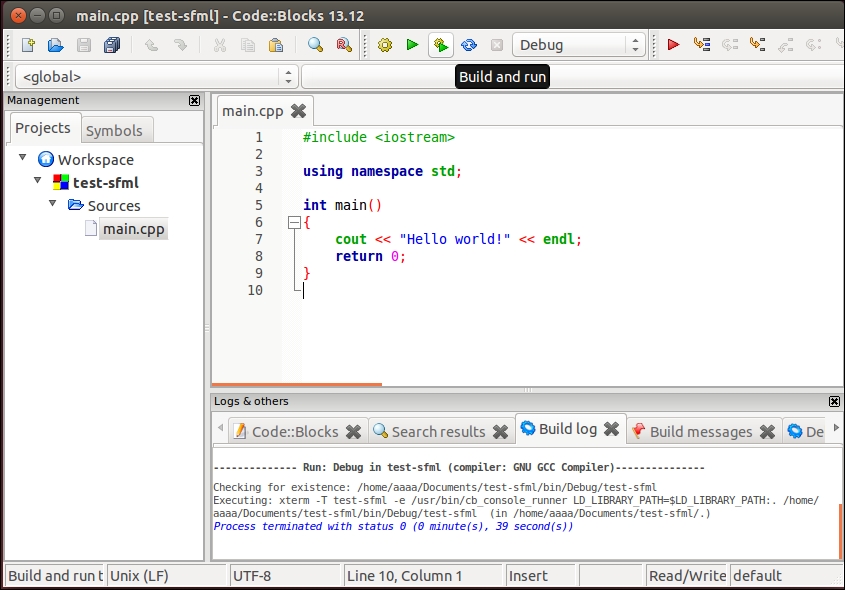Click the Redo arrow icon
Viewport: 845px width, 590px height.
(180, 45)
